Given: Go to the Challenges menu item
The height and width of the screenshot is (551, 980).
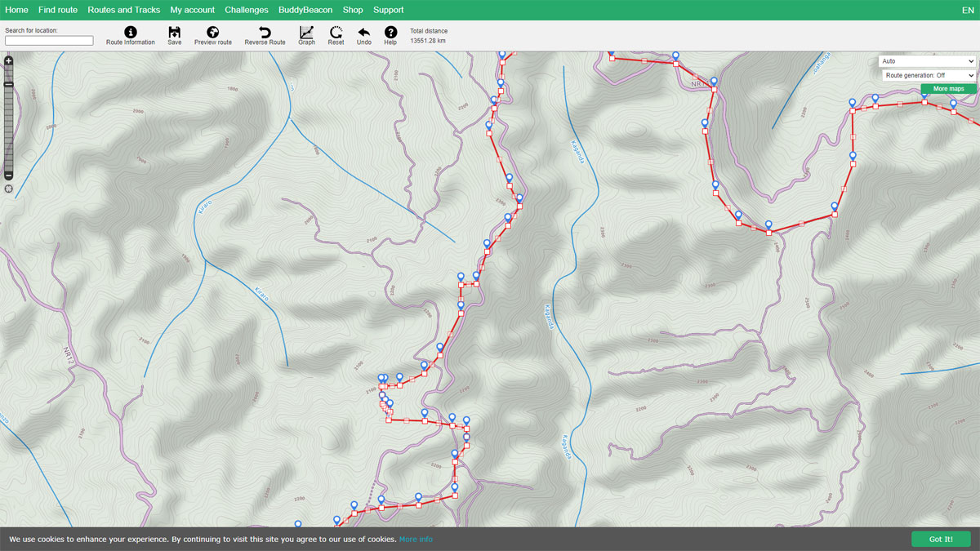Looking at the screenshot, I should tap(247, 10).
